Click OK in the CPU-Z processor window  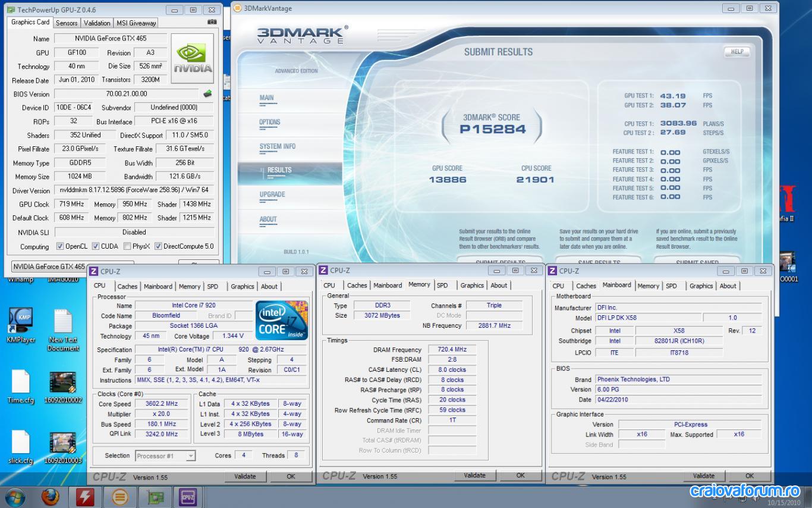291,476
